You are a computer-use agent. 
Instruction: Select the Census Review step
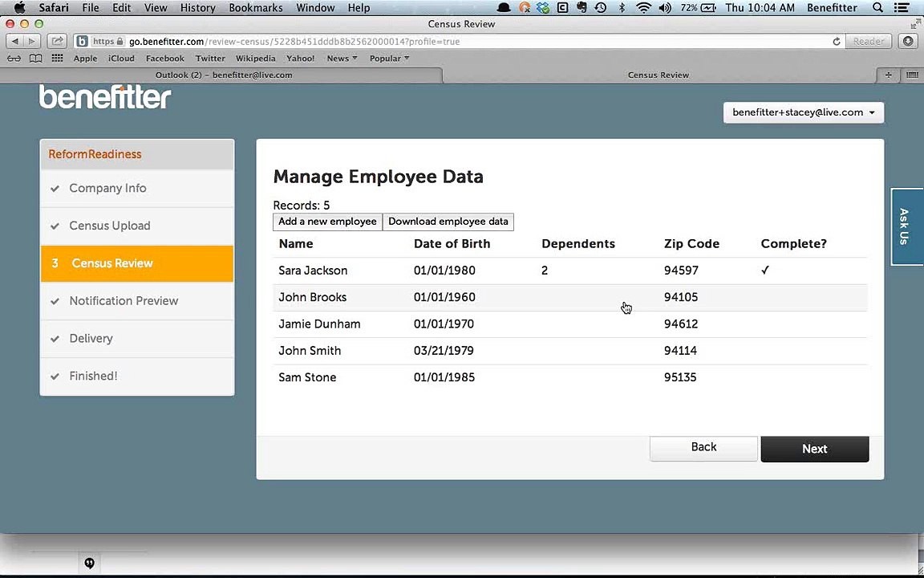[x=136, y=263]
